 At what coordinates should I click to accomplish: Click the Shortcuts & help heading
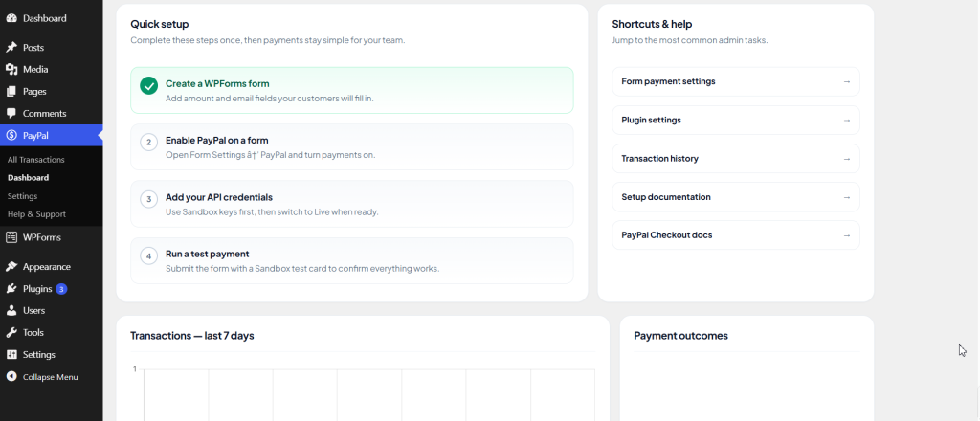[x=652, y=24]
